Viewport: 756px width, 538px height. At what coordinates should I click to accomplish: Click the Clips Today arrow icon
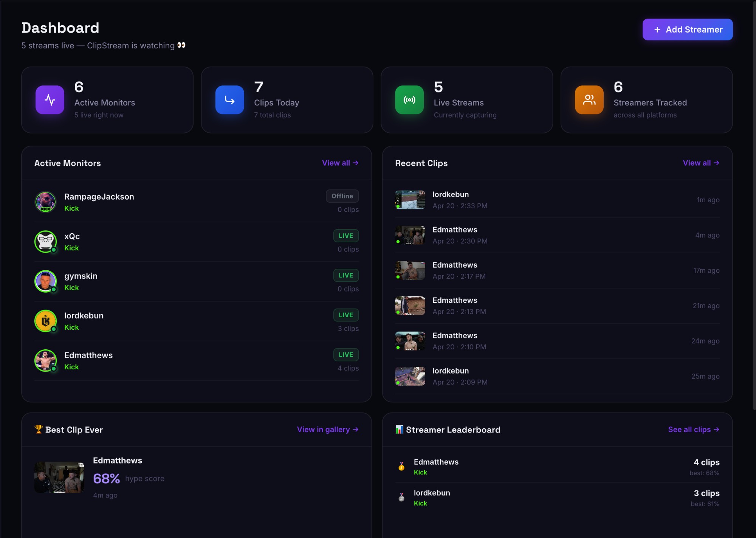pyautogui.click(x=229, y=100)
